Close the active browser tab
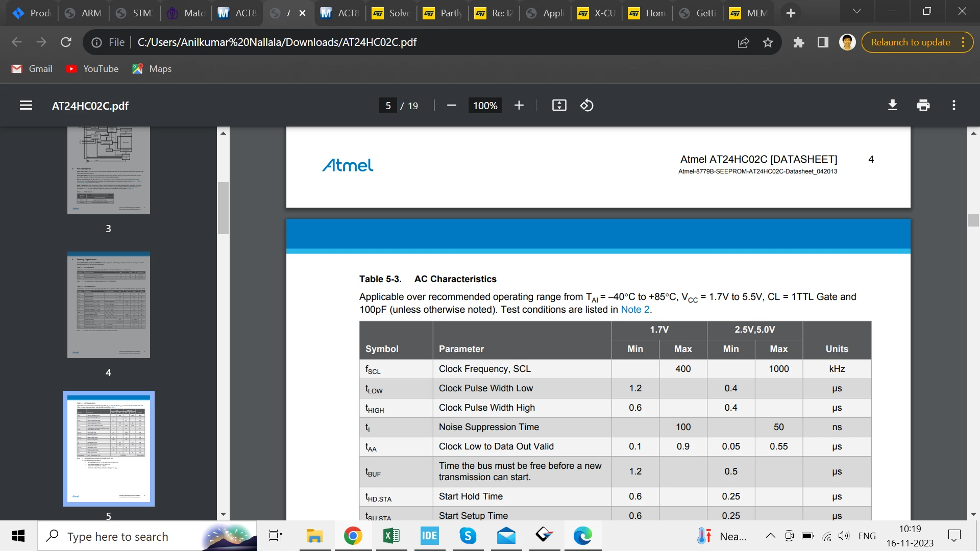The width and height of the screenshot is (980, 551). click(x=303, y=13)
